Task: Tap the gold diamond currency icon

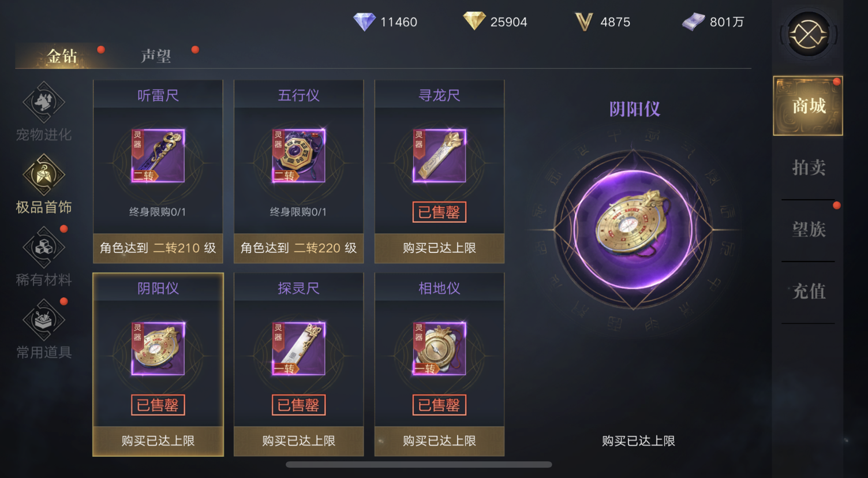Action: [474, 21]
